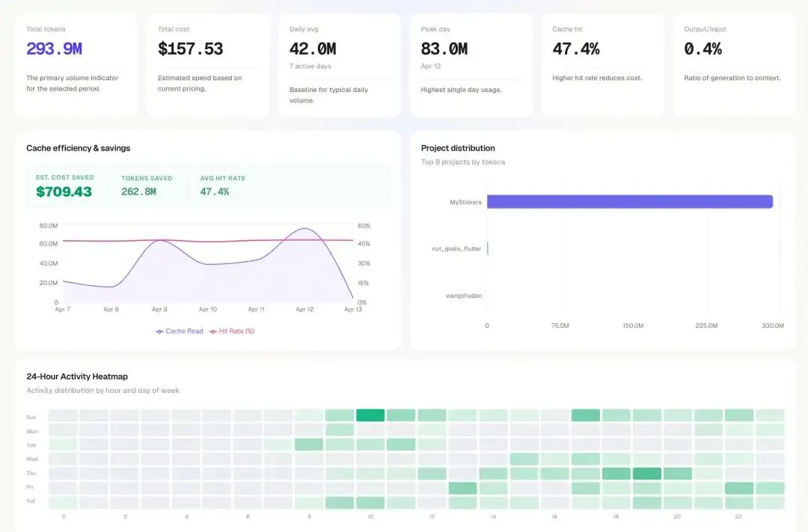Click 'Highest single day usage.' text
This screenshot has height=532, width=808.
461,90
